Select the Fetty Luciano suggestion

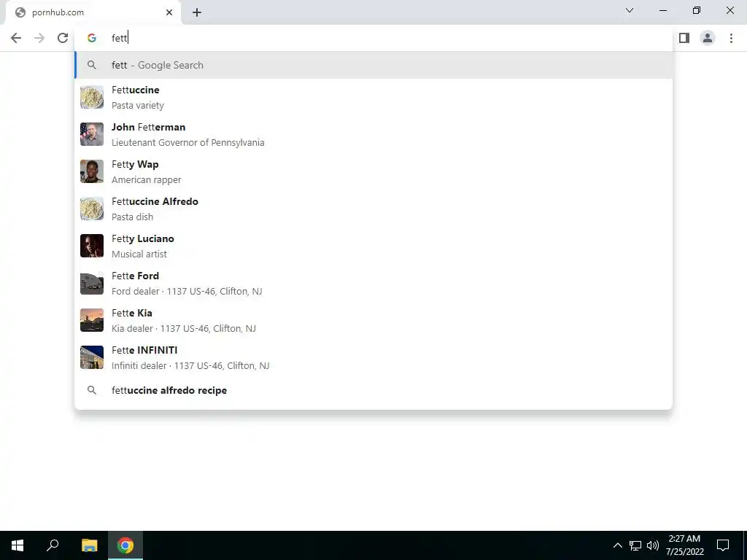tap(374, 246)
